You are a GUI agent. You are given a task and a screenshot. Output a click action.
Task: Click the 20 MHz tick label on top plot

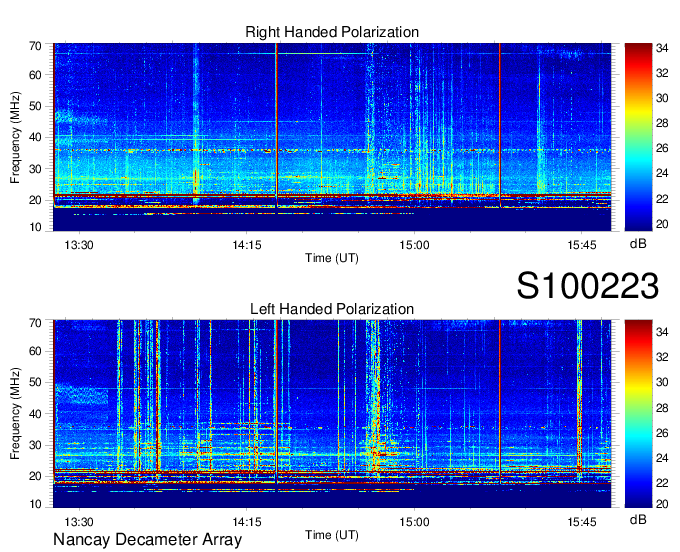(35, 200)
